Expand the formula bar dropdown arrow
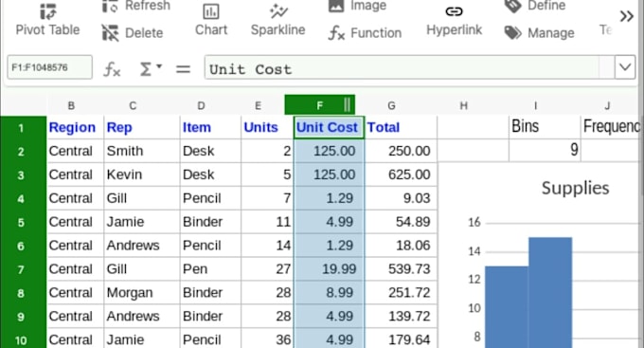The image size is (644, 348). (625, 67)
